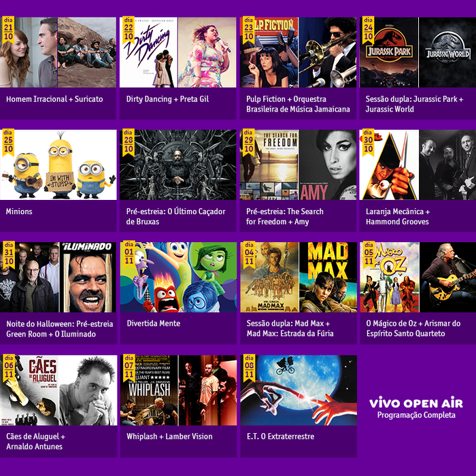Click "Pulp Fiction + Orquestra Brasileira" title

tap(298, 104)
